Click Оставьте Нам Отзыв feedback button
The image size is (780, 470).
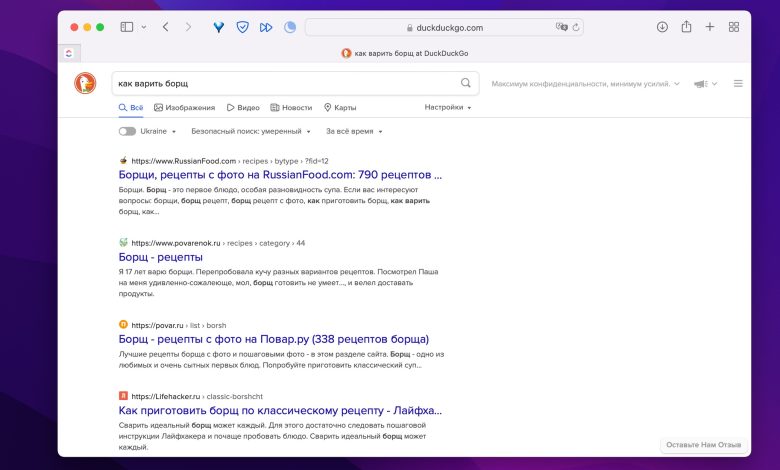pos(703,444)
